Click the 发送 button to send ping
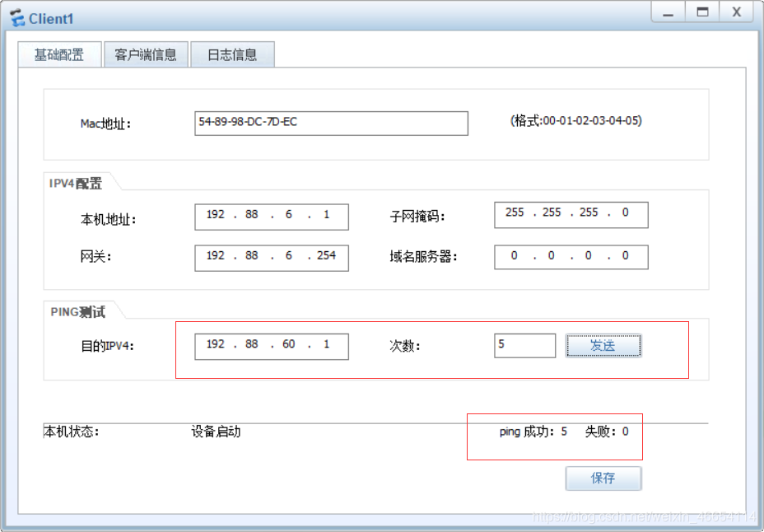The image size is (764, 532). [x=603, y=345]
